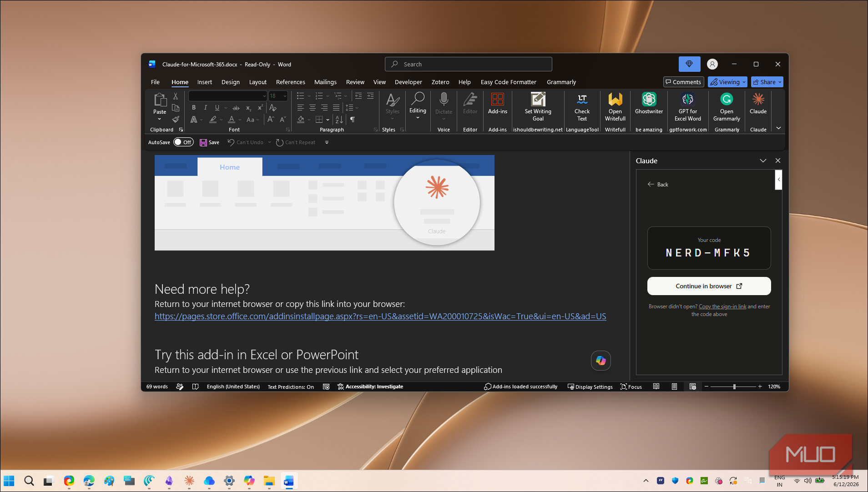Open the account profile avatar
Screen dimensions: 868x492
712,64
